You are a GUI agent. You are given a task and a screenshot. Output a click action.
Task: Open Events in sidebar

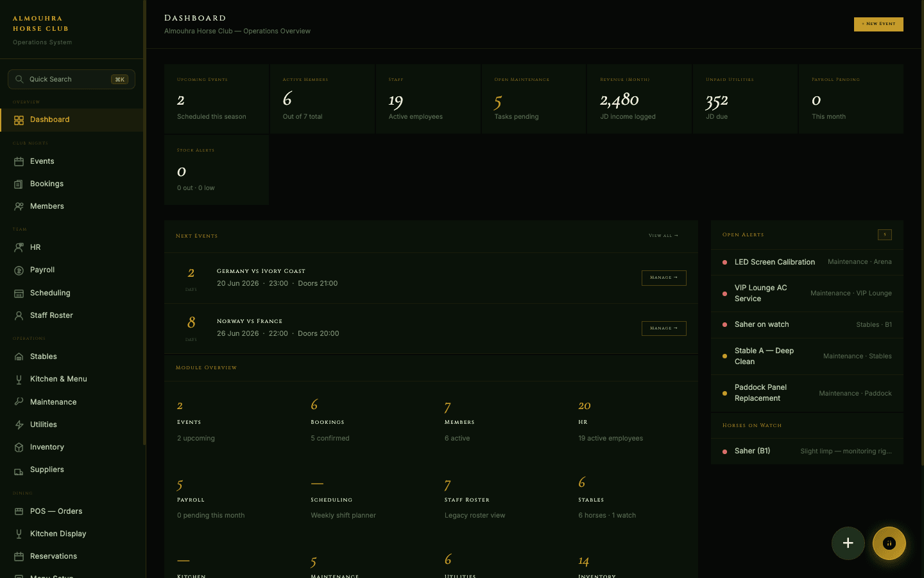[x=72, y=162]
